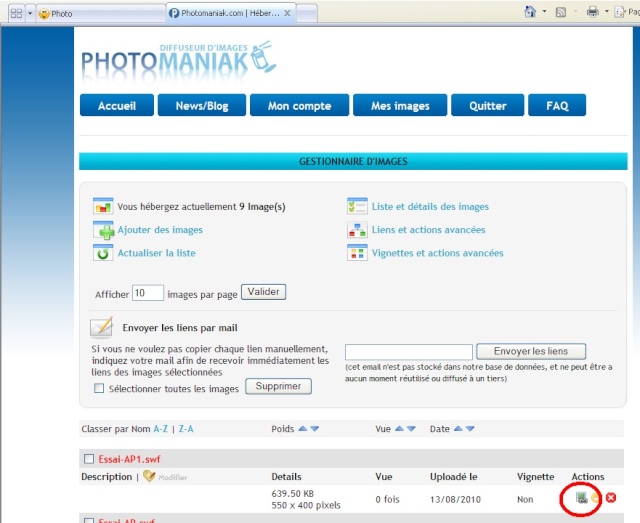Click the 'Non' vignette value
640x523 pixels.
(x=525, y=499)
